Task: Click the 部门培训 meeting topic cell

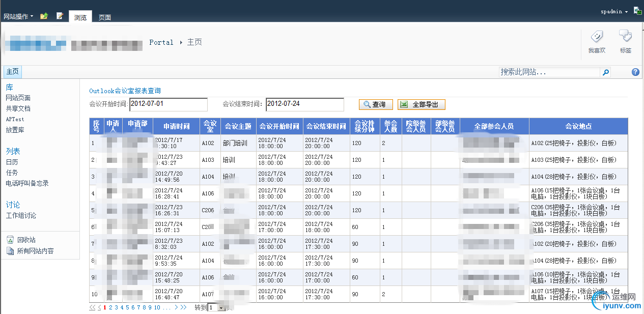Action: point(238,143)
